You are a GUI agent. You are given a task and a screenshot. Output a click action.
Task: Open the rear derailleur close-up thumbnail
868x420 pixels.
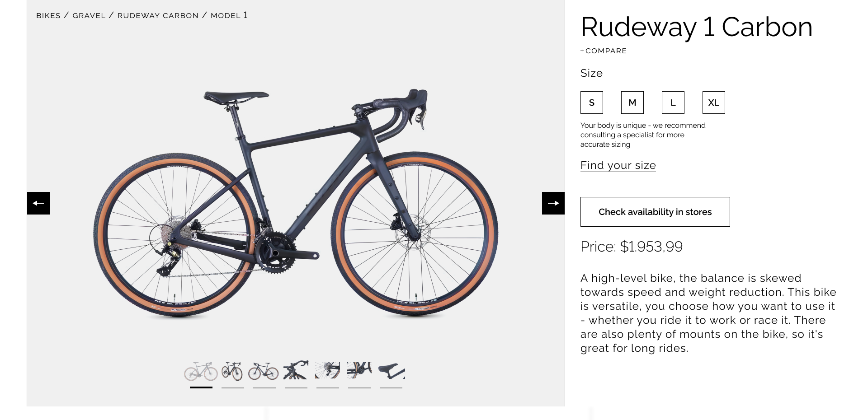pyautogui.click(x=327, y=370)
